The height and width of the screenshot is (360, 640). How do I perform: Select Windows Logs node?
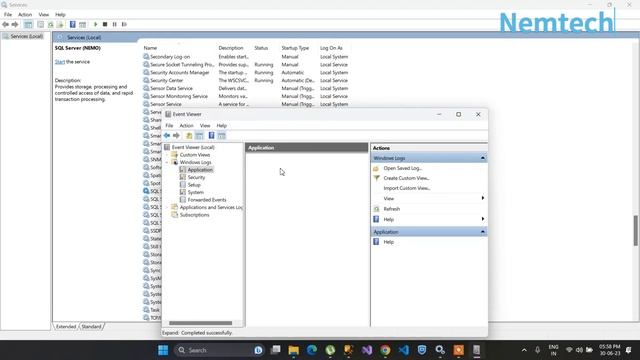point(196,162)
